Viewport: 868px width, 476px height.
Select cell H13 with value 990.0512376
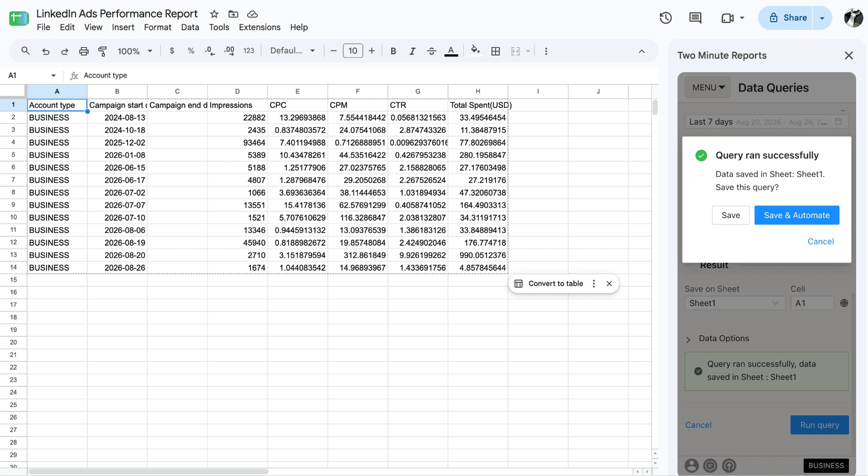point(478,255)
